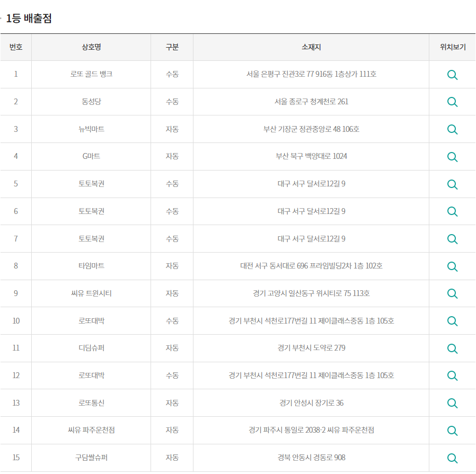Click the location icon for 씨유 파주운천점
Viewport: 476px width, 474px height.
pyautogui.click(x=452, y=431)
